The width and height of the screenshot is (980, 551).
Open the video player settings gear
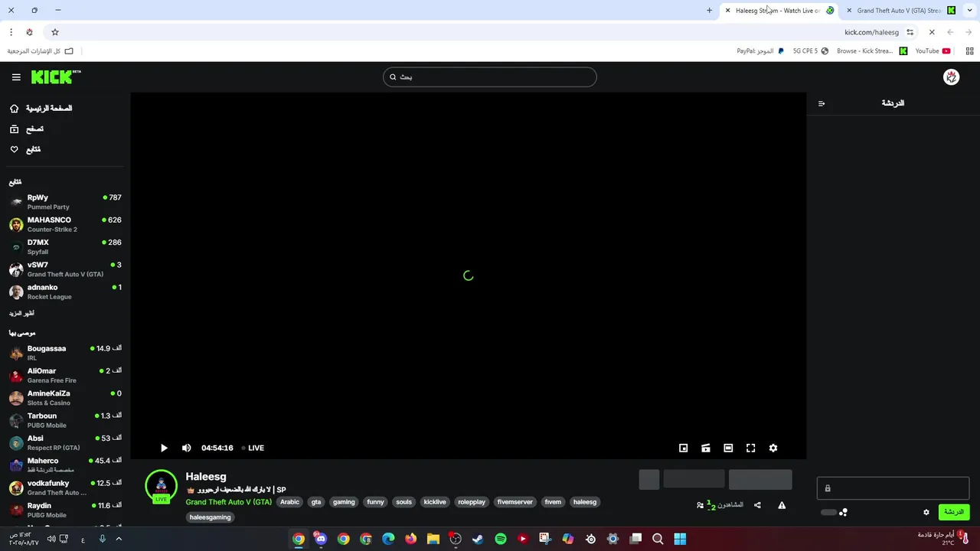coord(773,448)
